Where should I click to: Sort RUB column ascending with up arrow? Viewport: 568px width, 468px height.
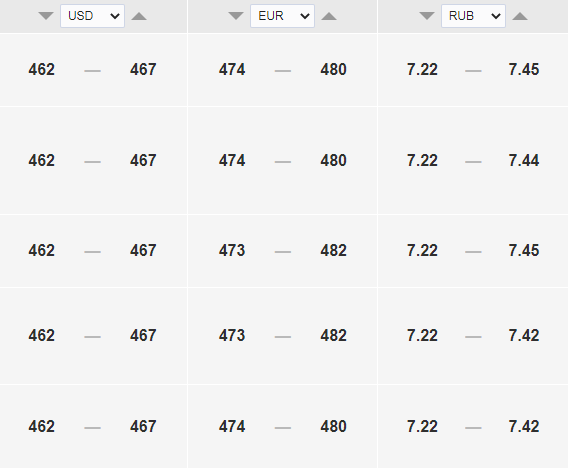520,16
